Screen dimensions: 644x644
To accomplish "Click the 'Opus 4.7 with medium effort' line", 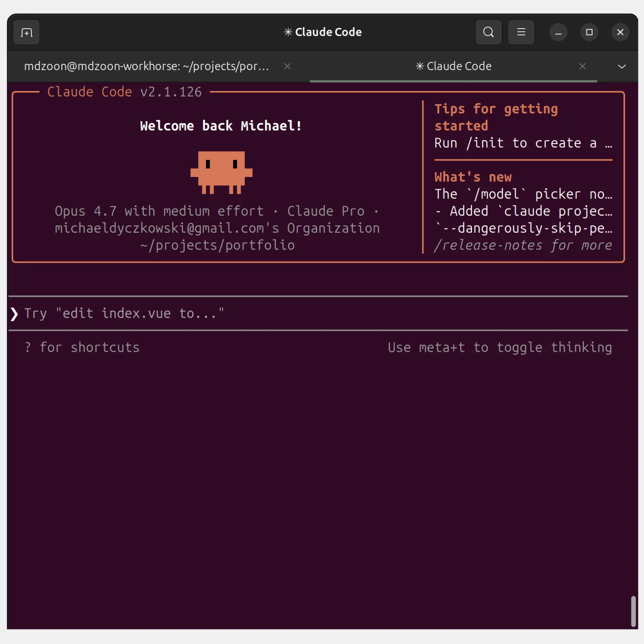I will [x=159, y=211].
